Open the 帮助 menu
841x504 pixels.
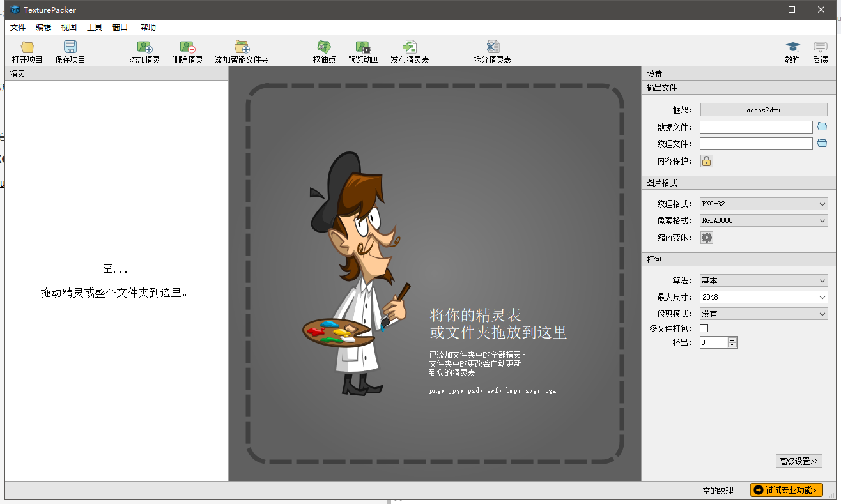[x=148, y=27]
